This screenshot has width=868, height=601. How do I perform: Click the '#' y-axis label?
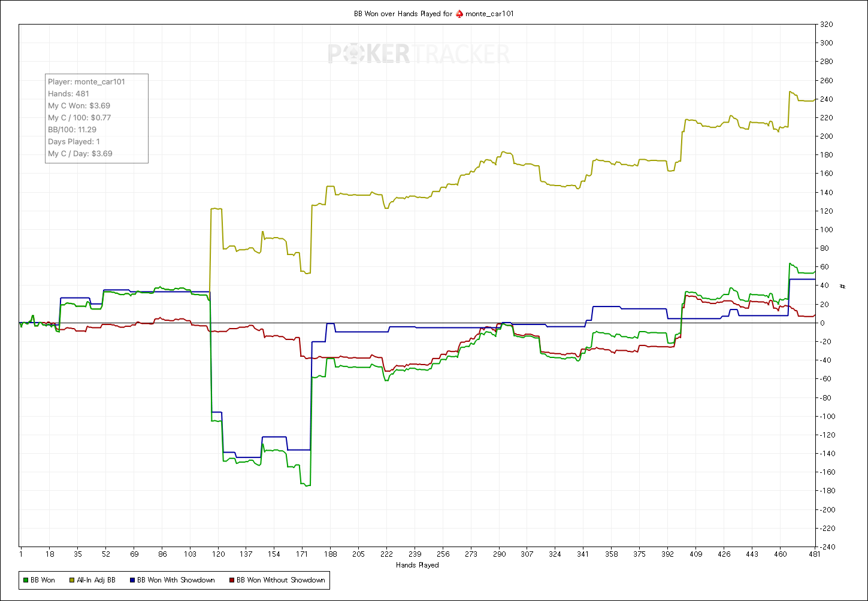tap(842, 286)
